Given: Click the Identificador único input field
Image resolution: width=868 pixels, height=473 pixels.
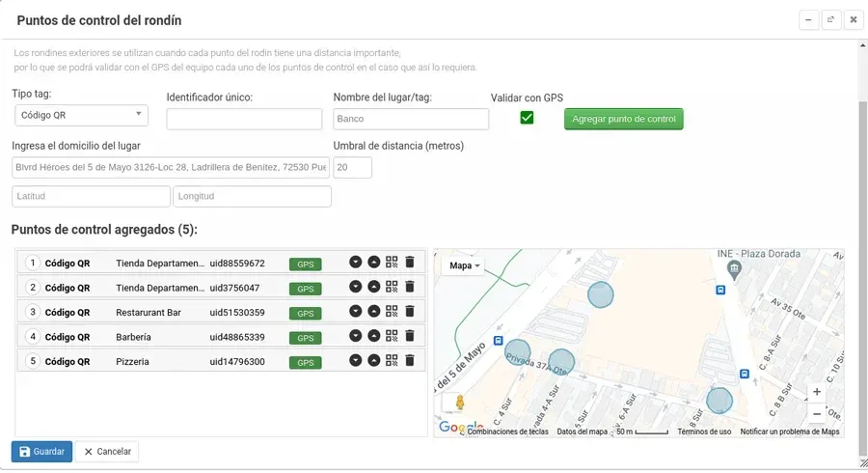Looking at the screenshot, I should (244, 119).
